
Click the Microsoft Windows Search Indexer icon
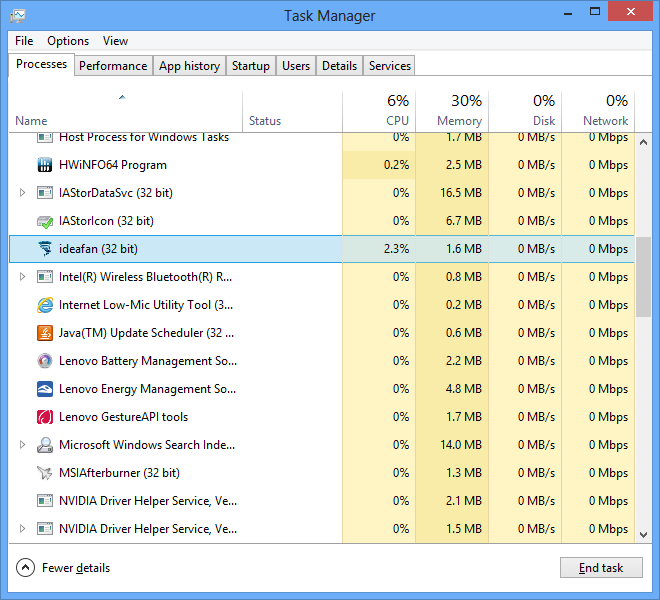(45, 445)
